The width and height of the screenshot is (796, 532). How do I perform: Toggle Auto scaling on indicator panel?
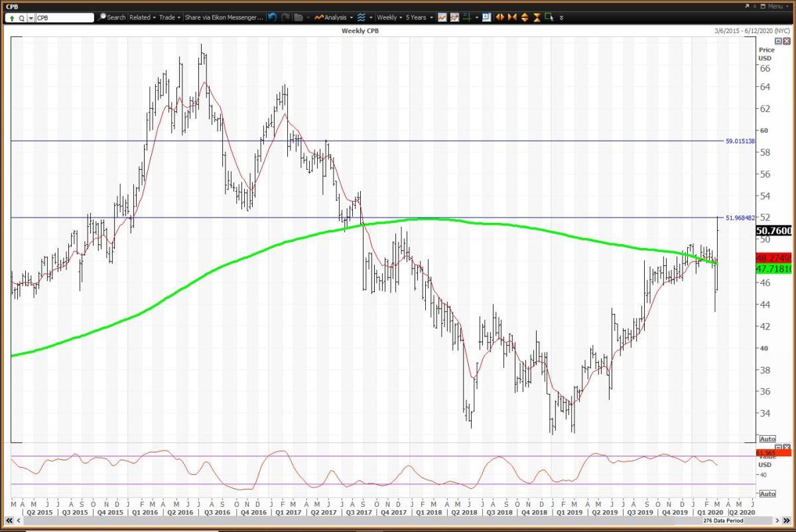click(766, 494)
